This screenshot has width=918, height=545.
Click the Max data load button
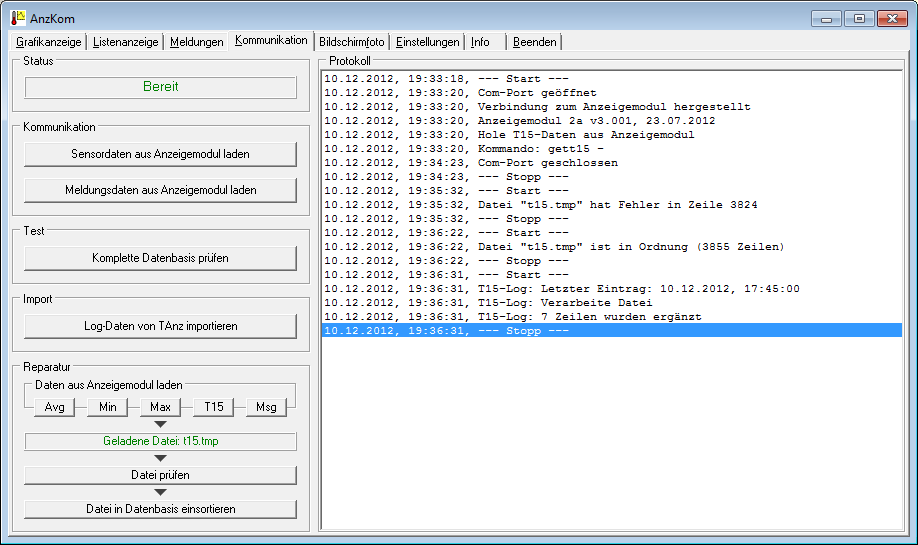tap(161, 407)
